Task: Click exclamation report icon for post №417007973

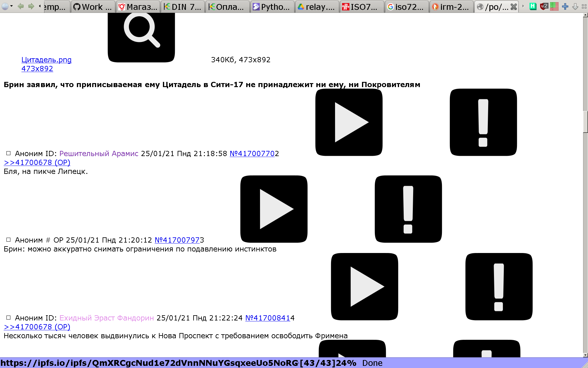Action: pos(408,209)
